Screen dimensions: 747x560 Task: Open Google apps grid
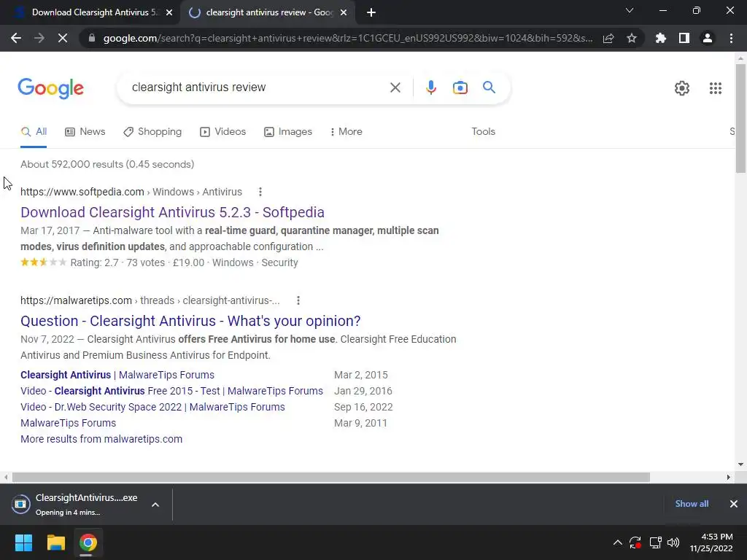(715, 88)
